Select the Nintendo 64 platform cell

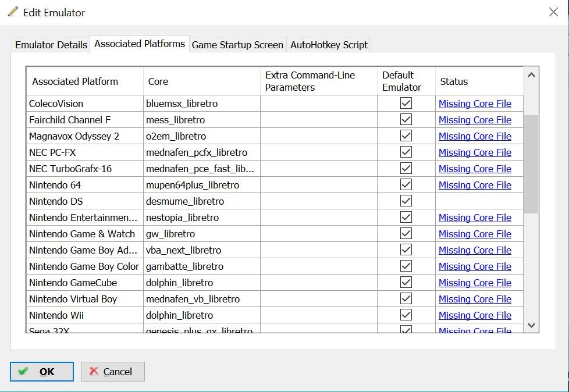pyautogui.click(x=85, y=185)
